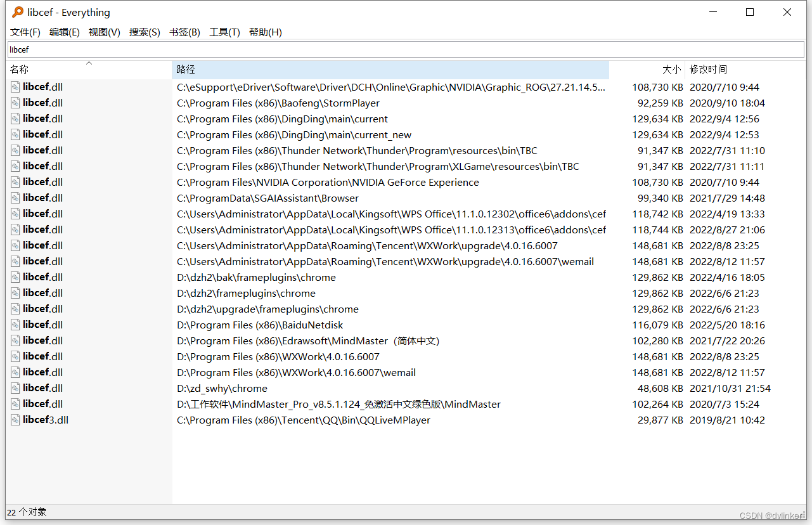Select the dll file icon in the StormPlayer row
This screenshot has width=812, height=525.
(x=15, y=103)
